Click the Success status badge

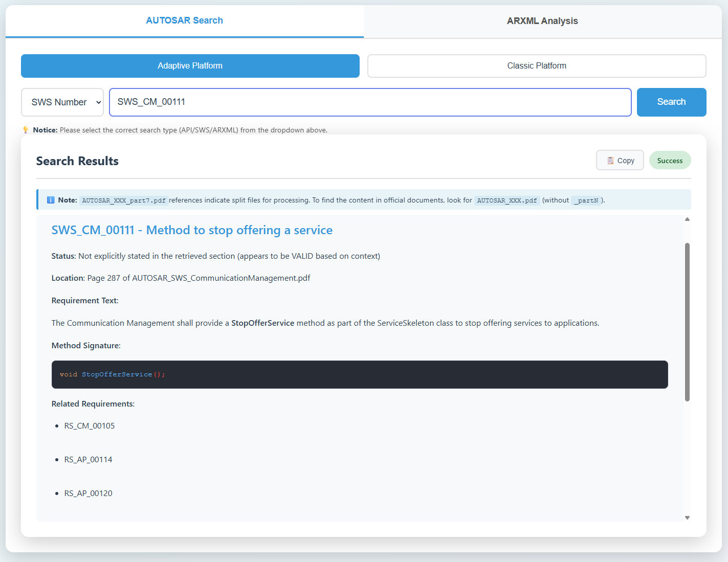669,161
